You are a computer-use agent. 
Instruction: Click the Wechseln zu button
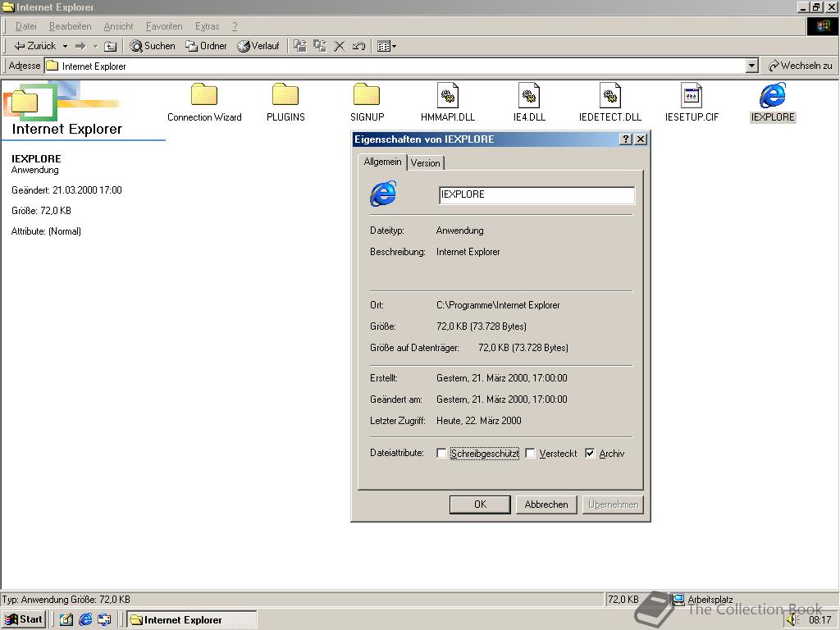[x=801, y=66]
